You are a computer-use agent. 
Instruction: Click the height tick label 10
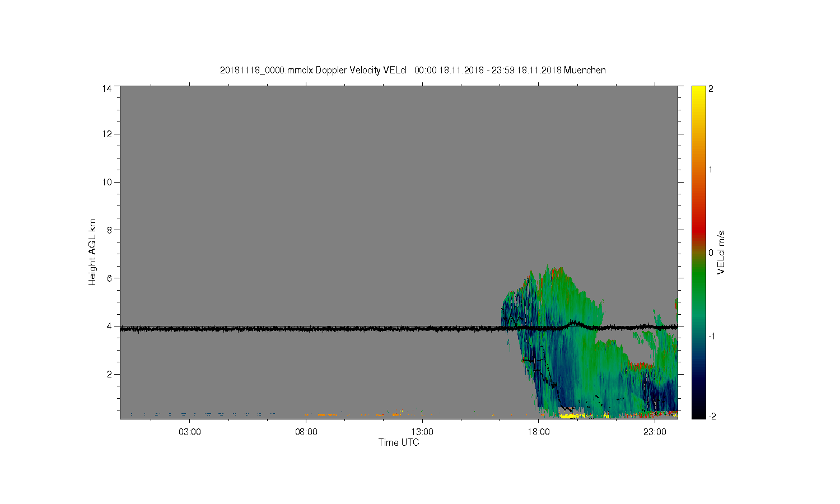(x=106, y=182)
